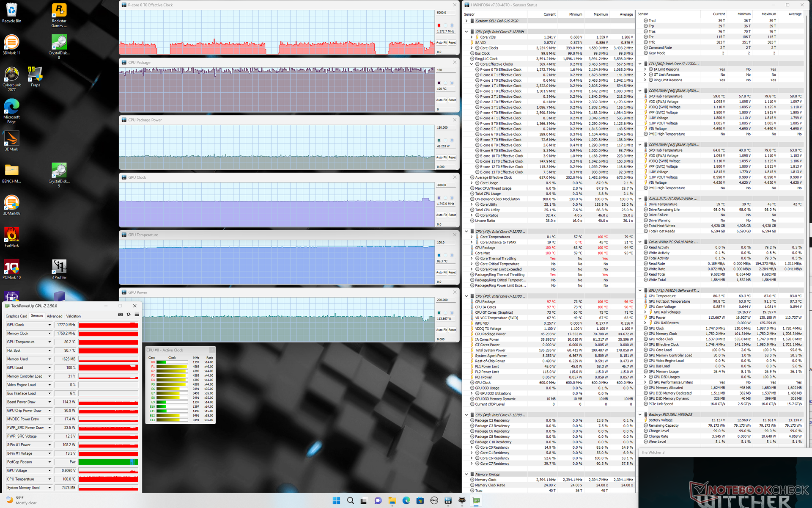
Task: Click Reset in P-core 0 Effective Clock graph
Action: coord(452,42)
